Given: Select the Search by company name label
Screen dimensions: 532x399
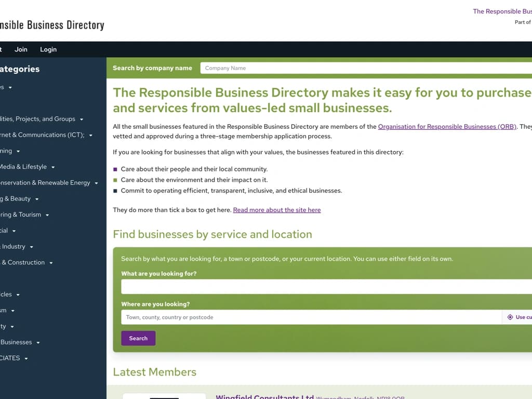Looking at the screenshot, I should 152,68.
